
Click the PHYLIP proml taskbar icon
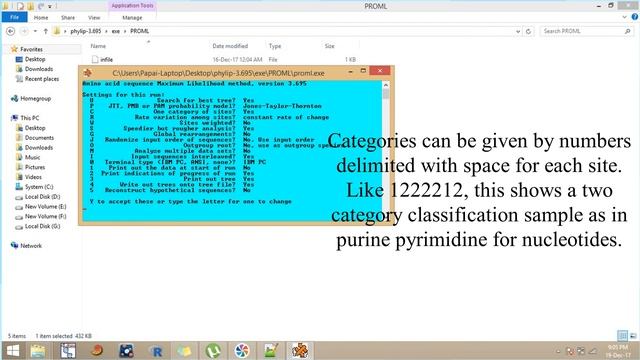pos(300,351)
